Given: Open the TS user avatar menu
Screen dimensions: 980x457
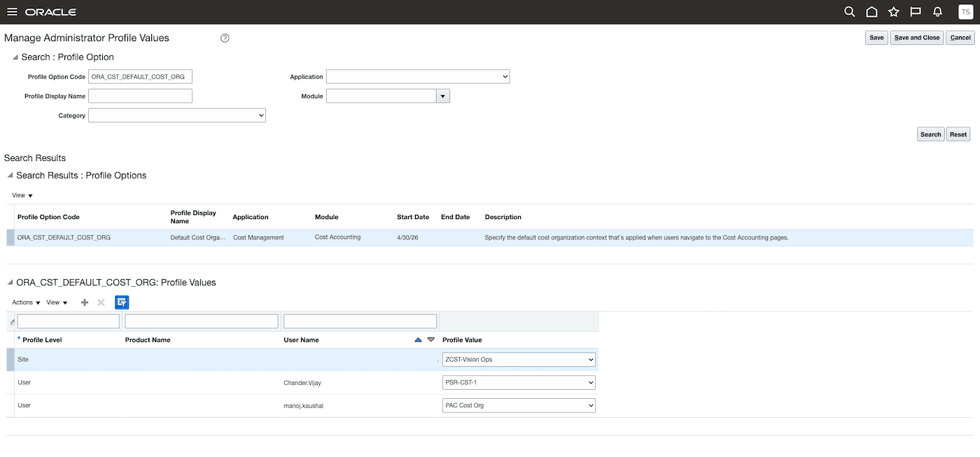Looking at the screenshot, I should (x=965, y=12).
